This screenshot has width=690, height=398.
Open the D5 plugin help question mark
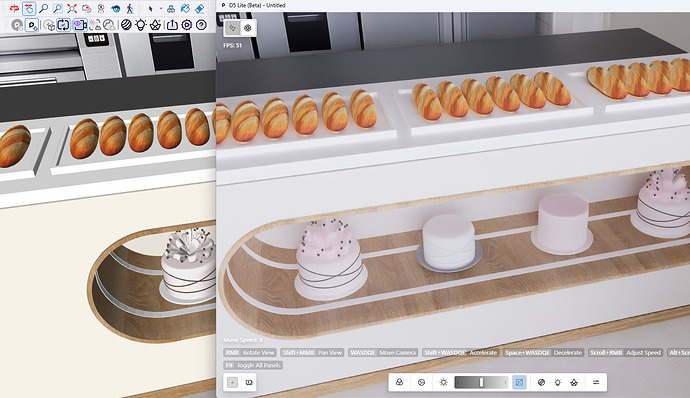201,25
